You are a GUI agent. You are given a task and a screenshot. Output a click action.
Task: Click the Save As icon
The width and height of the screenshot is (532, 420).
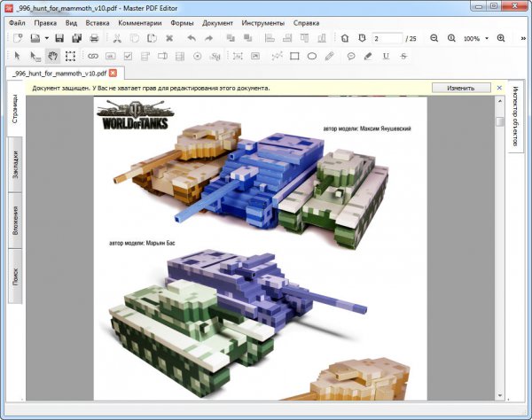(77, 38)
